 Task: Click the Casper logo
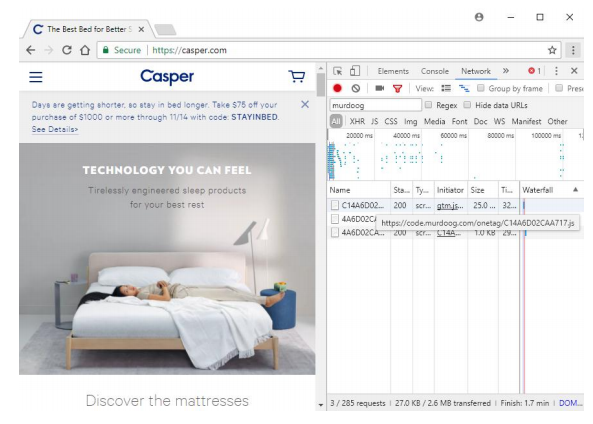coord(167,77)
